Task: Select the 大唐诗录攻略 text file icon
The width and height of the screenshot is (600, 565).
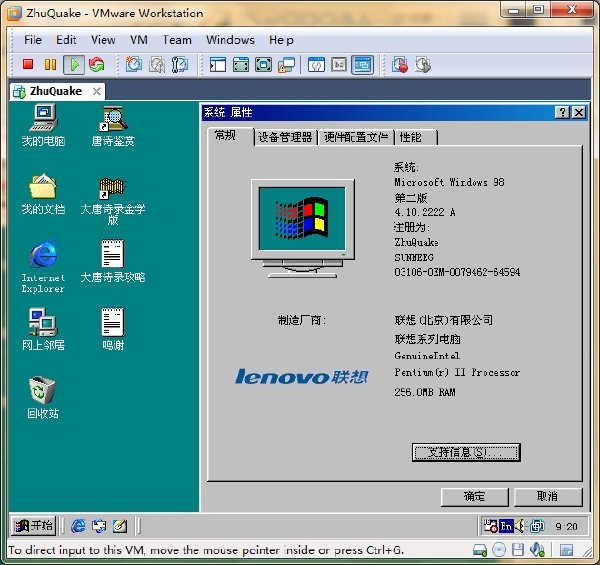Action: 112,261
